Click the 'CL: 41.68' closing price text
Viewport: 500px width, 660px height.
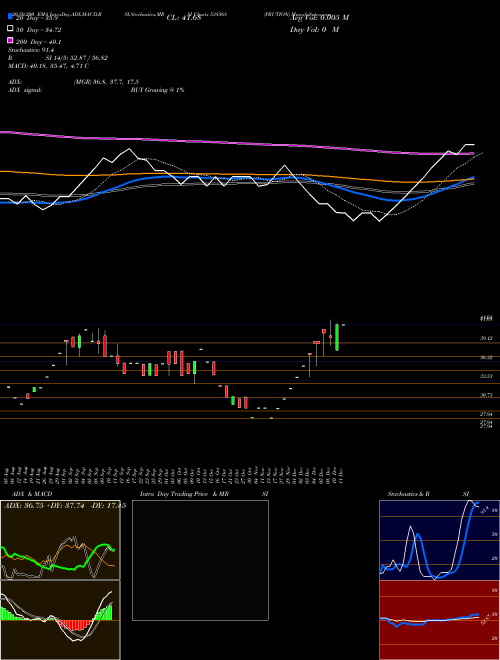(x=184, y=18)
